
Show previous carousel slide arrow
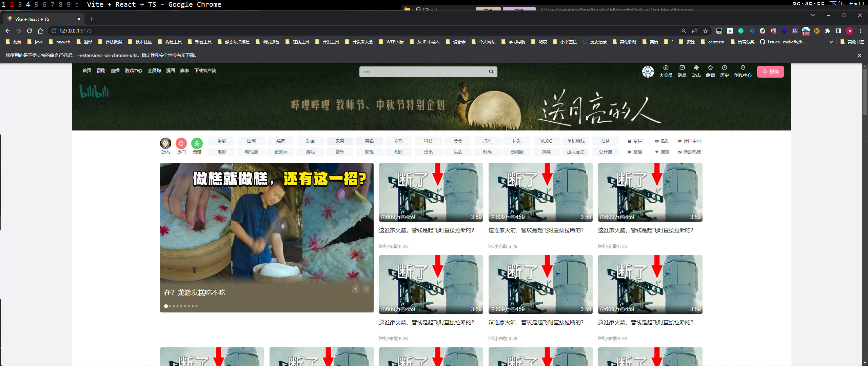coord(356,289)
